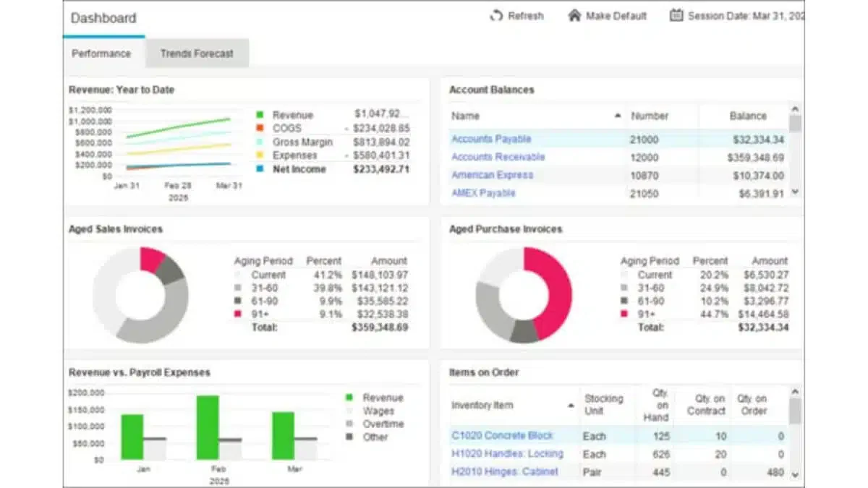Click the orange COGS legend swatch
Screen dimensions: 868x488
coord(260,129)
